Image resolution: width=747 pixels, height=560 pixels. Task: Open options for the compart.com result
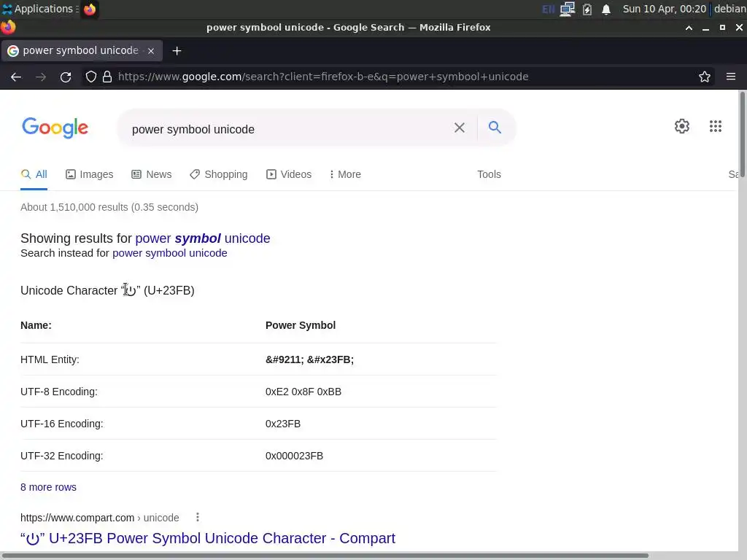[198, 517]
